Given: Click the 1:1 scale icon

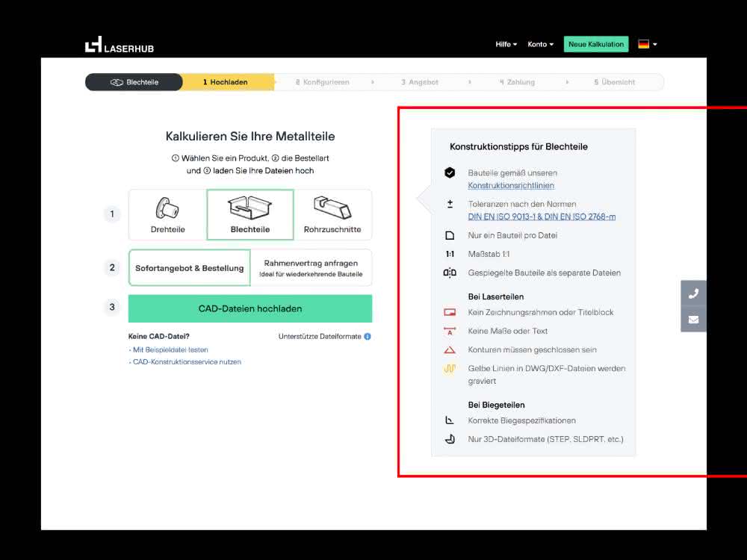Looking at the screenshot, I should [450, 255].
